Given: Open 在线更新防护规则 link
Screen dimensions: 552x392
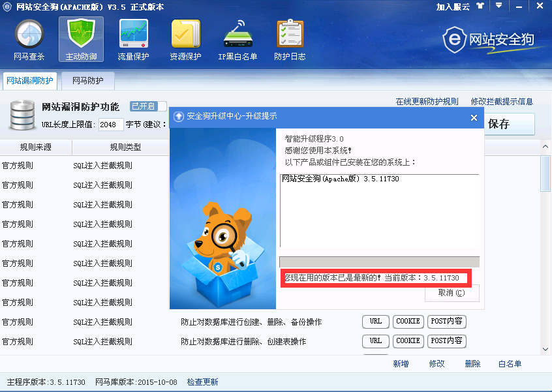Looking at the screenshot, I should 427,102.
